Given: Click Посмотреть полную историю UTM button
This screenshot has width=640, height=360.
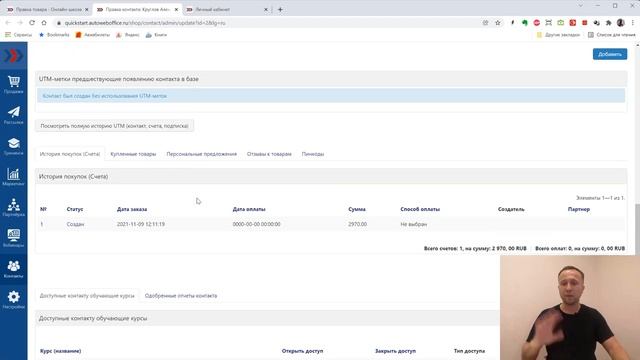Looking at the screenshot, I should coord(114,126).
